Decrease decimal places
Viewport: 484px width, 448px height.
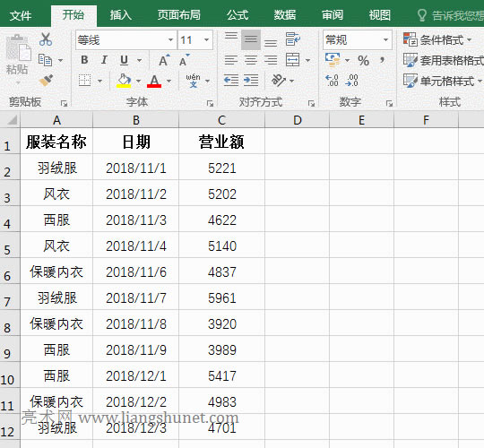coord(352,81)
